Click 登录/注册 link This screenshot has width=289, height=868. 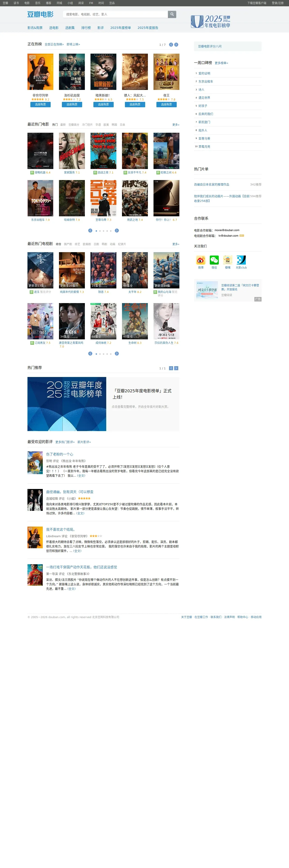pyautogui.click(x=278, y=3)
